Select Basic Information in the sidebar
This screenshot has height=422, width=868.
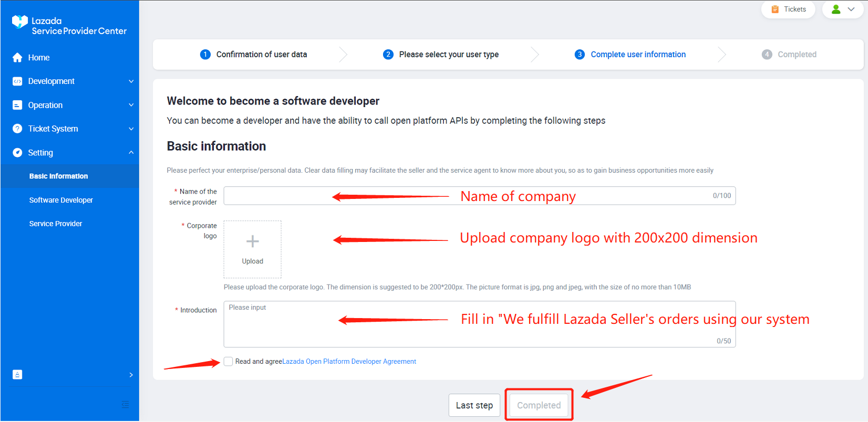tap(69, 176)
